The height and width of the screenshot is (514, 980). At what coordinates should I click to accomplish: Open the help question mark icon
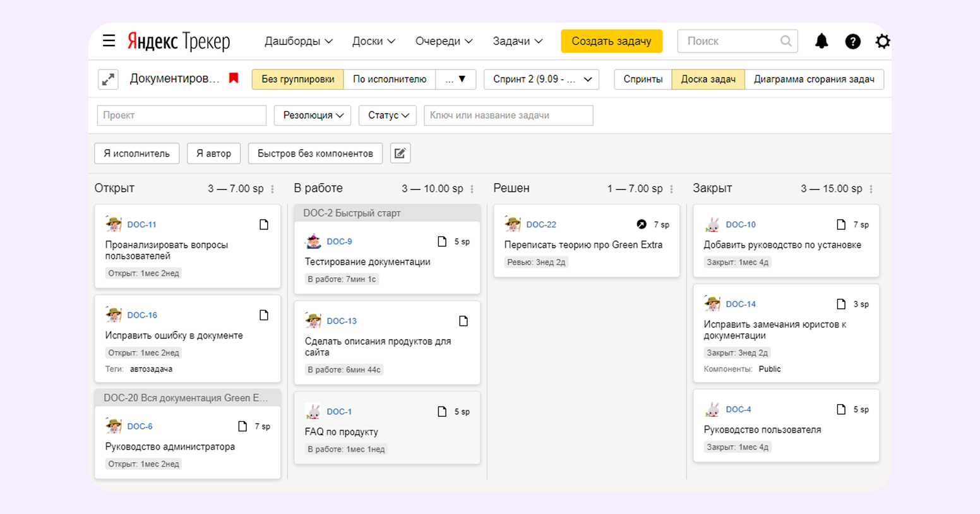(852, 41)
